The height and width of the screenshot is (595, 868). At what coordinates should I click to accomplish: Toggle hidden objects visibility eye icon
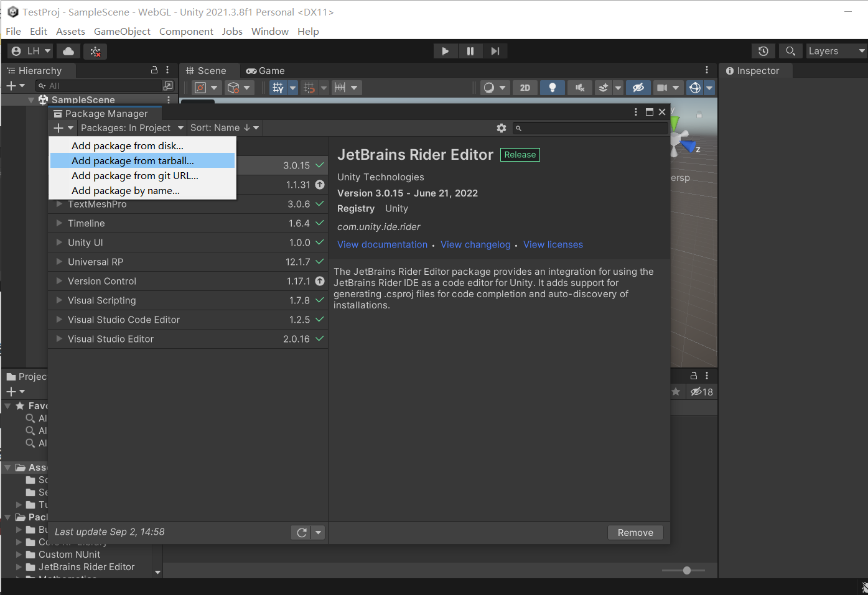(638, 88)
